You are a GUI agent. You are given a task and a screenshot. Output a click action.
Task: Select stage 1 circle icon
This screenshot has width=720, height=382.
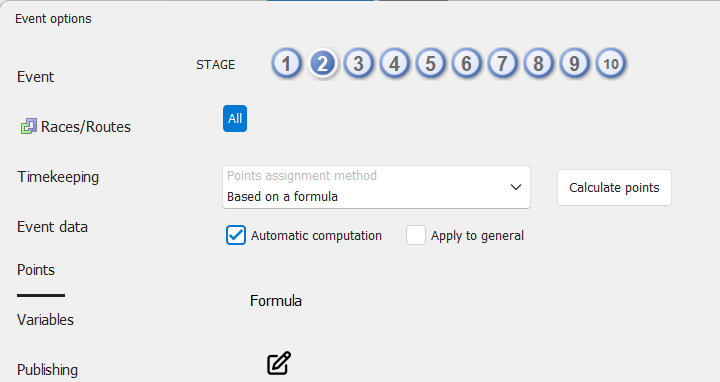tap(287, 63)
